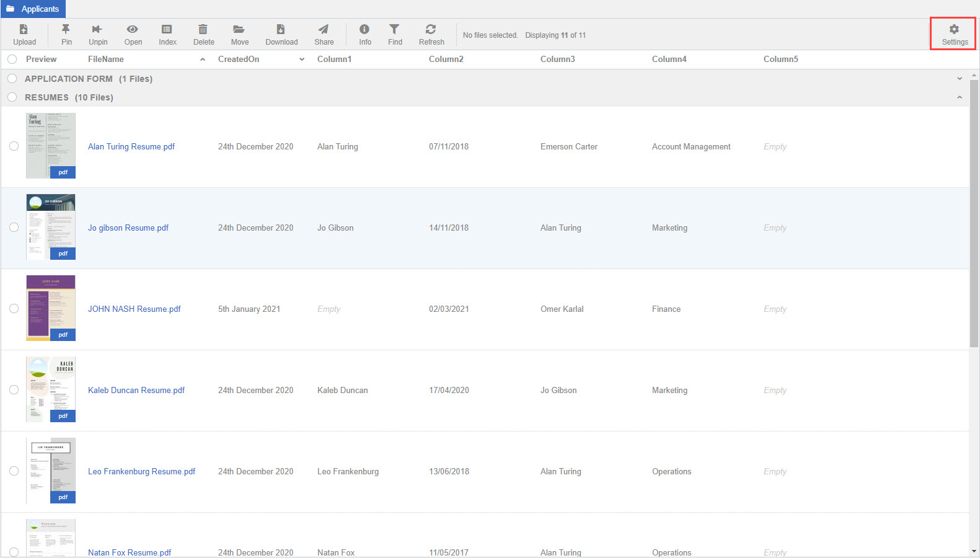
Task: Click the Emerson Carter cell
Action: (x=569, y=146)
